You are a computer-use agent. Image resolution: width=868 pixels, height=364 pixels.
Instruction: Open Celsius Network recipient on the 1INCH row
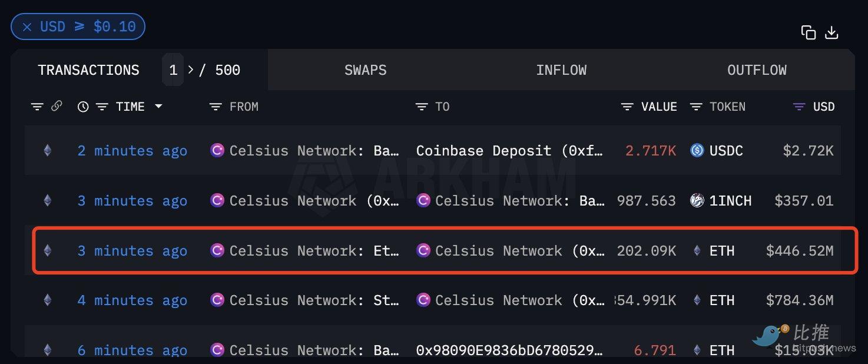tap(520, 201)
